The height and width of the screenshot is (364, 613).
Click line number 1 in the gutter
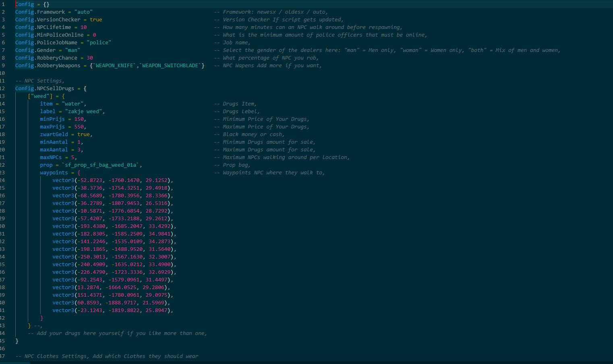(3, 4)
